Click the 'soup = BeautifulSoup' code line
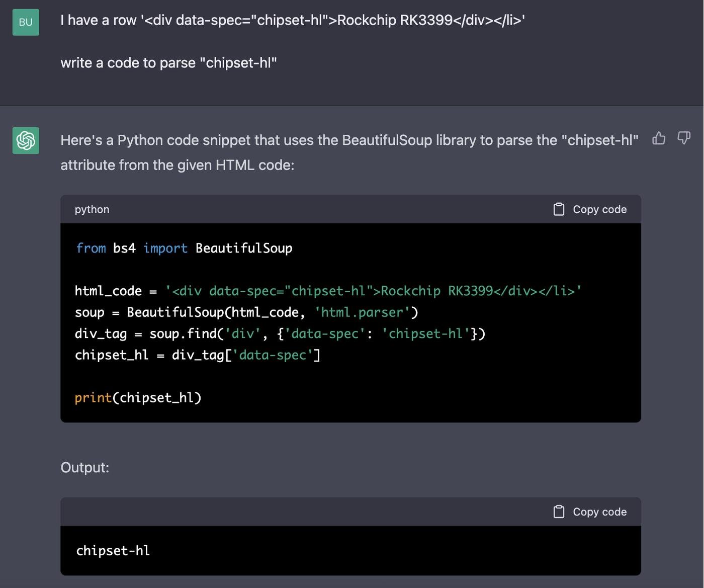 coord(246,312)
